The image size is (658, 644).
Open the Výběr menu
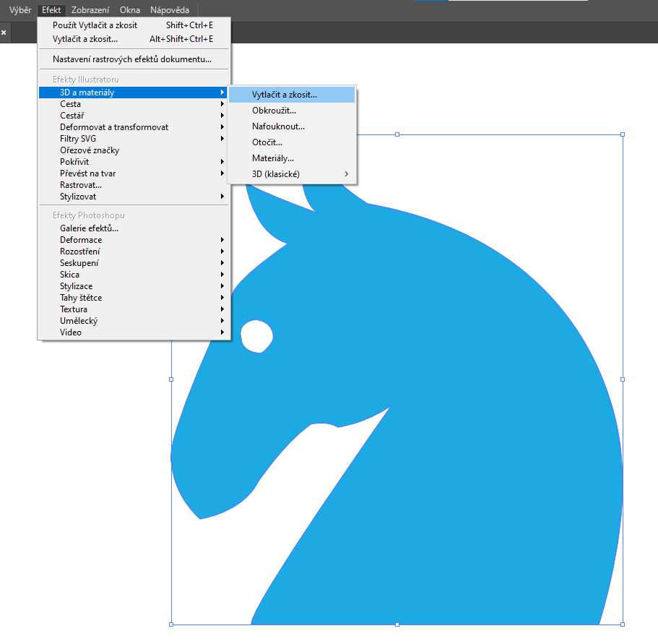pyautogui.click(x=20, y=10)
